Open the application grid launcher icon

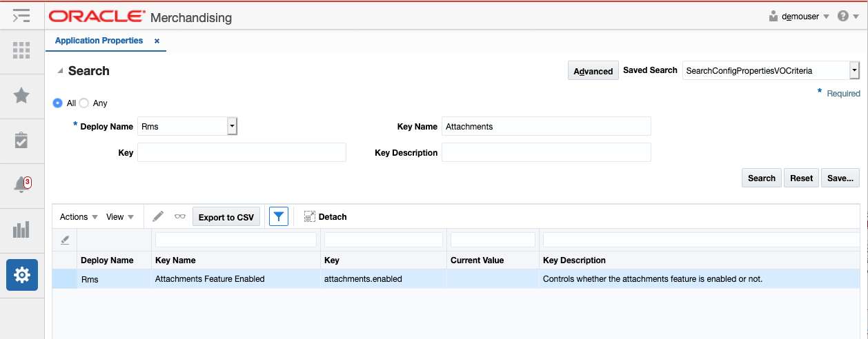21,50
